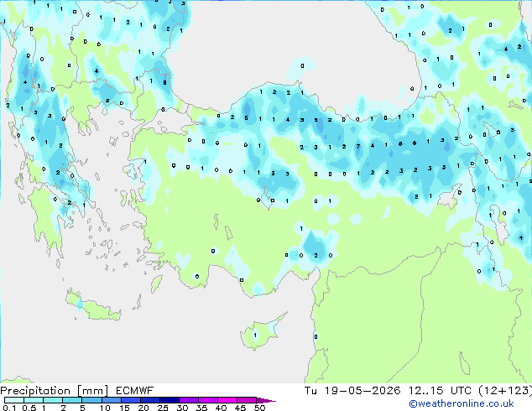Click the 1–2 mm legend color swatch
This screenshot has width=532, height=411.
pos(53,400)
